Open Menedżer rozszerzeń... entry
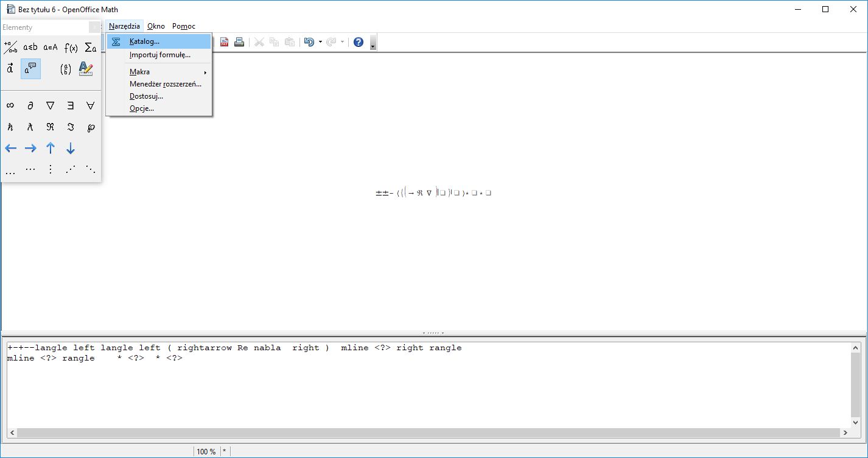 tap(159, 84)
